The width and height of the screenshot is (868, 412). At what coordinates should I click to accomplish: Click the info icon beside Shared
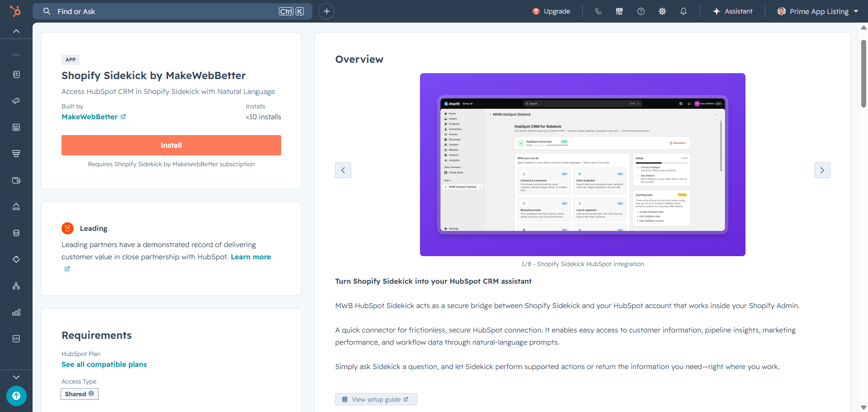pyautogui.click(x=91, y=393)
